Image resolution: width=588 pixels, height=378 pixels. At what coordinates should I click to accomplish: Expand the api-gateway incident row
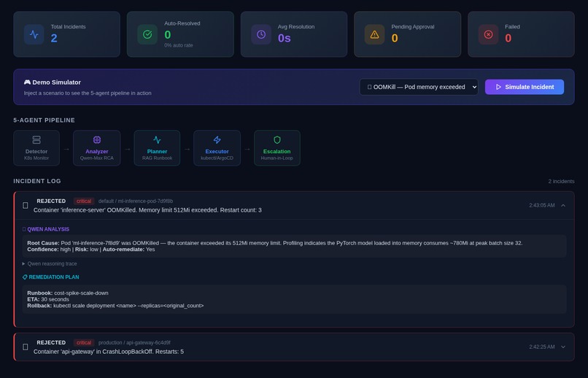pos(563,347)
